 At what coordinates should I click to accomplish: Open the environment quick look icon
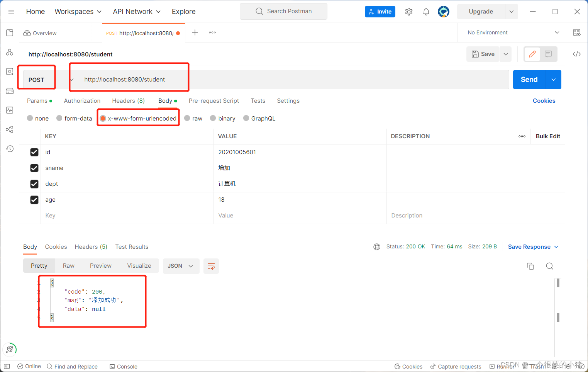[577, 33]
